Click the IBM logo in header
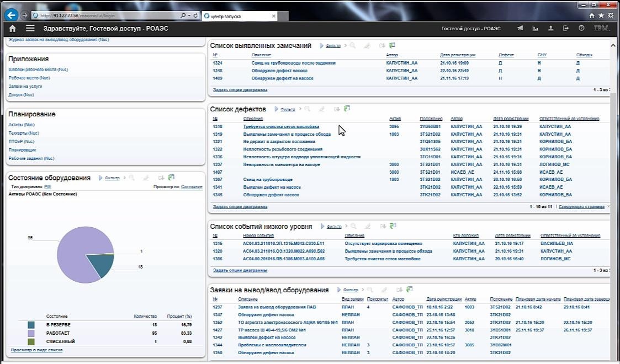 (x=601, y=29)
